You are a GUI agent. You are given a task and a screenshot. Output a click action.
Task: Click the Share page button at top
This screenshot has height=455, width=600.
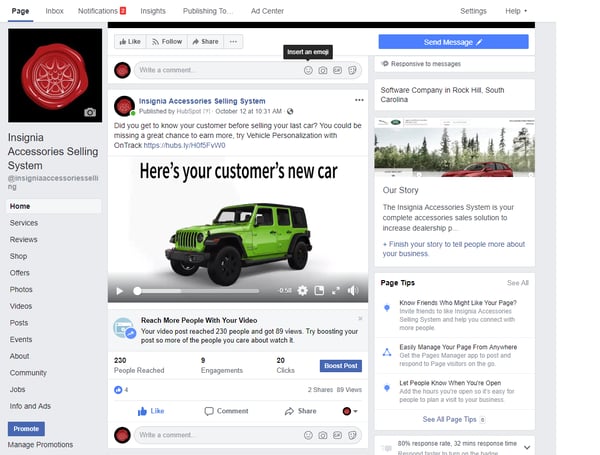pyautogui.click(x=205, y=42)
